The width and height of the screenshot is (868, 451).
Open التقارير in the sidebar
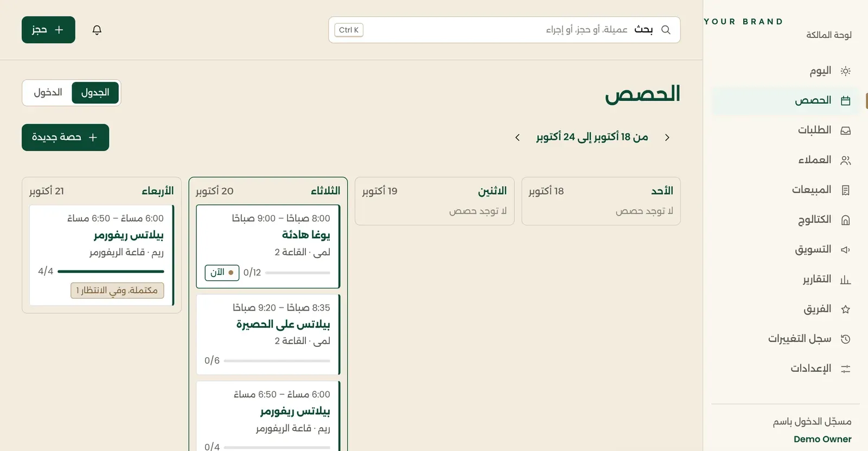(786, 280)
